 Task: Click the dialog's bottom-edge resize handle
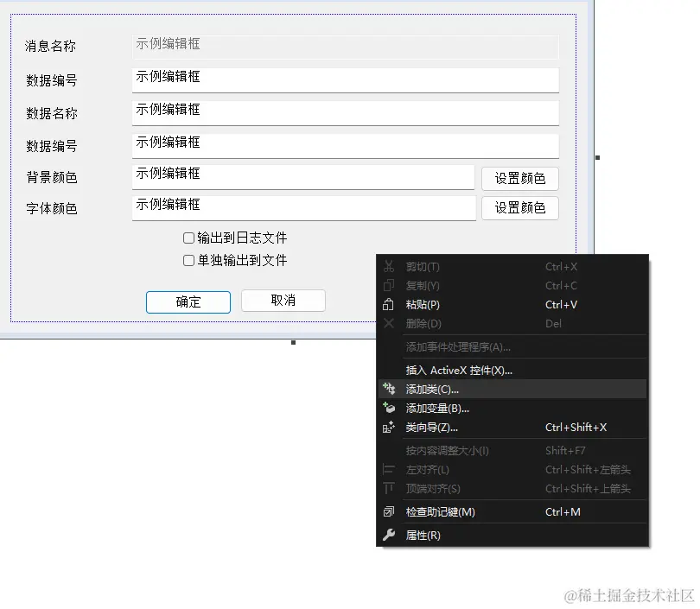click(293, 343)
